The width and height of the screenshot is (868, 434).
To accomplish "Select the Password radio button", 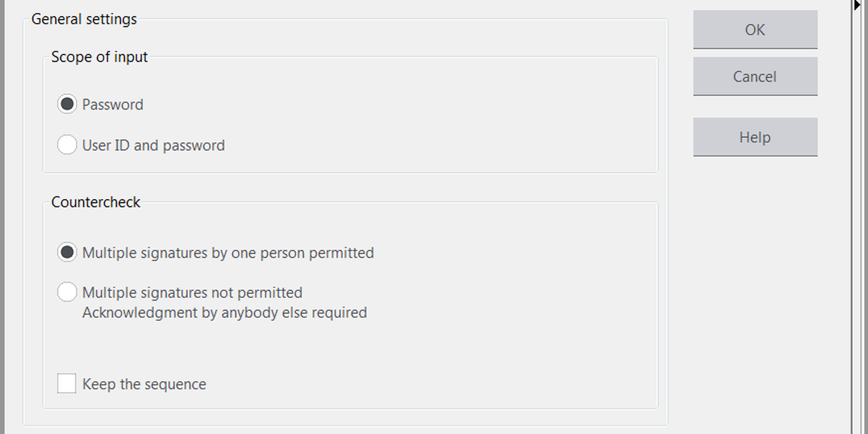I will (x=67, y=104).
